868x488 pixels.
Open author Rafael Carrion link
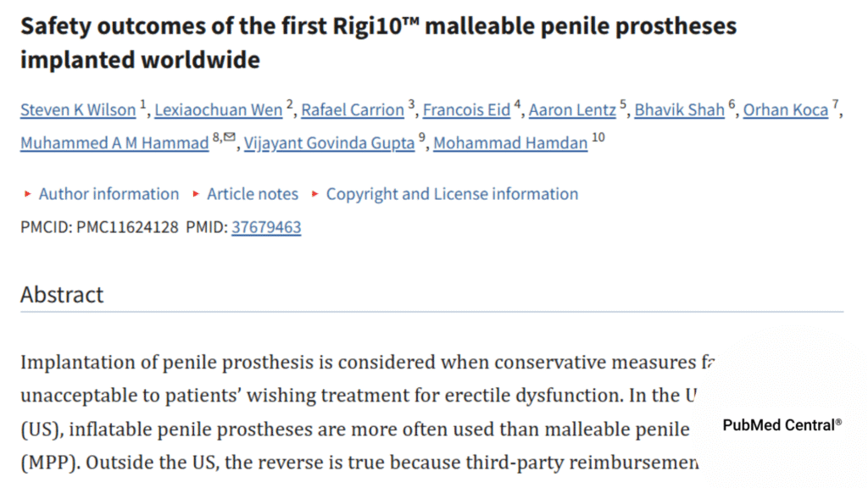coord(353,110)
